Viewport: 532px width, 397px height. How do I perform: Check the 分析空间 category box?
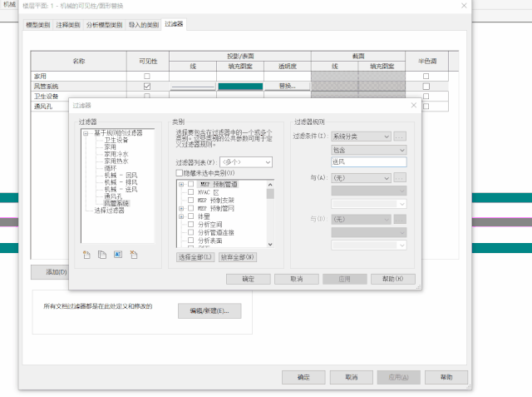[190, 225]
